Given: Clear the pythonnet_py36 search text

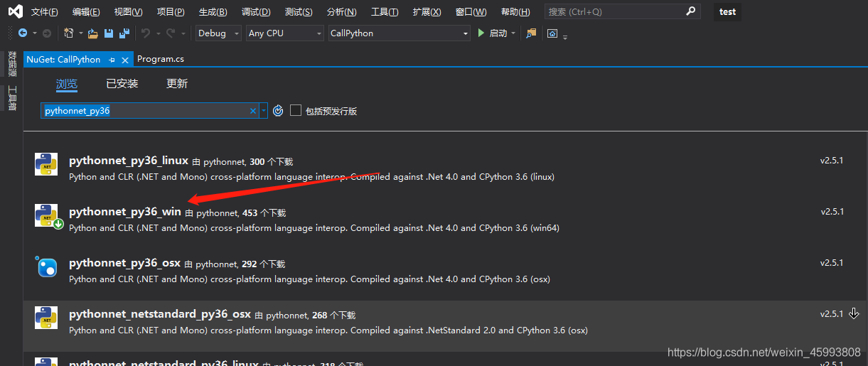Looking at the screenshot, I should click(252, 111).
